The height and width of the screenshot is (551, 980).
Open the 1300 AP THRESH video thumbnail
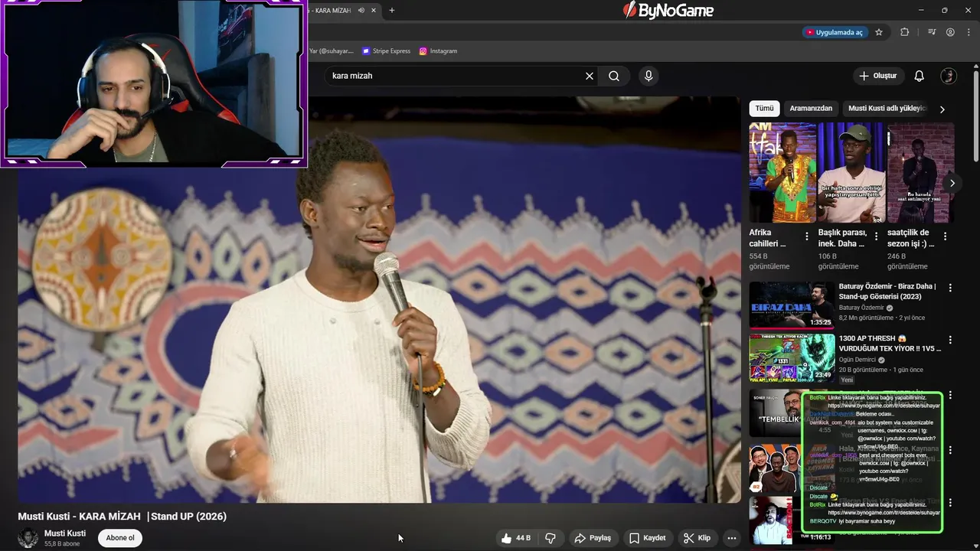coord(792,357)
